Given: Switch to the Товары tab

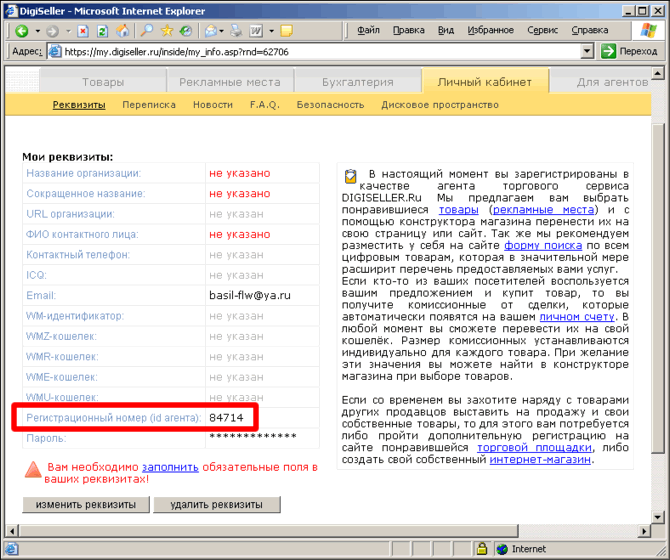Looking at the screenshot, I should (x=103, y=82).
